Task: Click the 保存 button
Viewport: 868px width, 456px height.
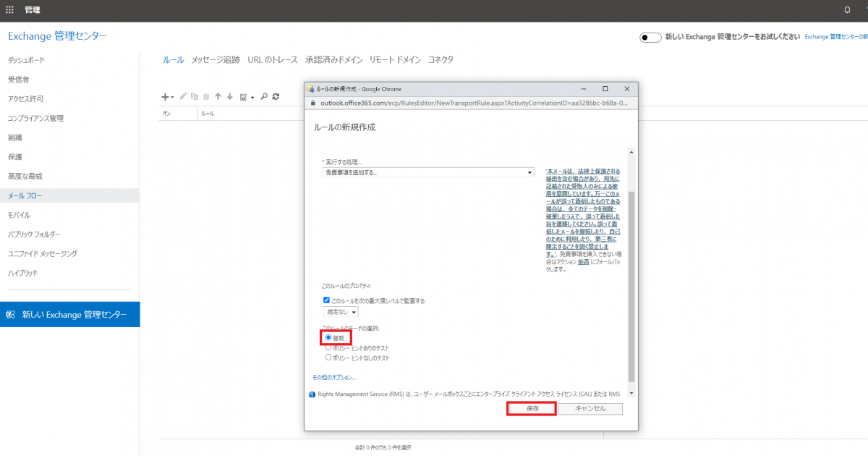Action: tap(532, 408)
